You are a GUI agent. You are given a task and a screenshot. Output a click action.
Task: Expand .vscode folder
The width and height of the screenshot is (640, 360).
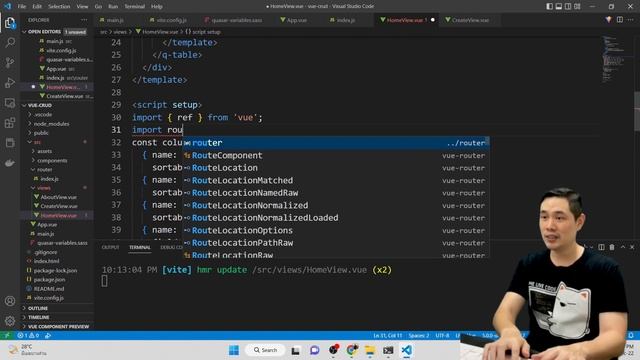click(43, 114)
